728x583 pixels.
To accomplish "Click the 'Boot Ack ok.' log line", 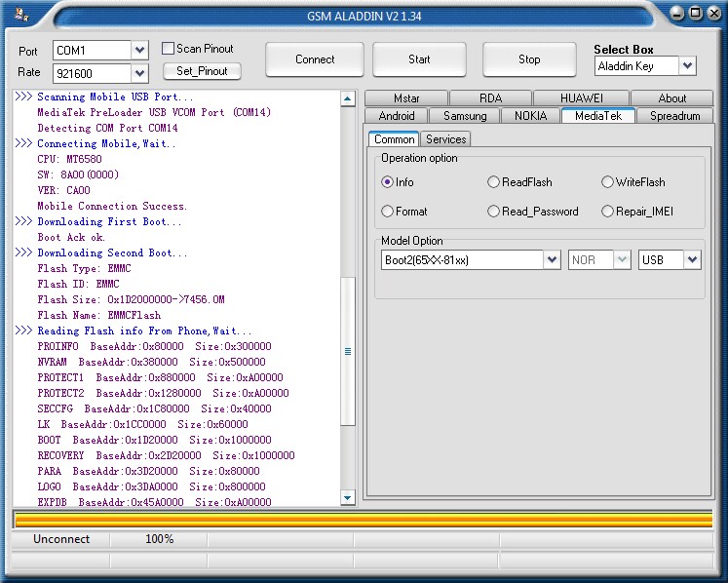I will (71, 237).
